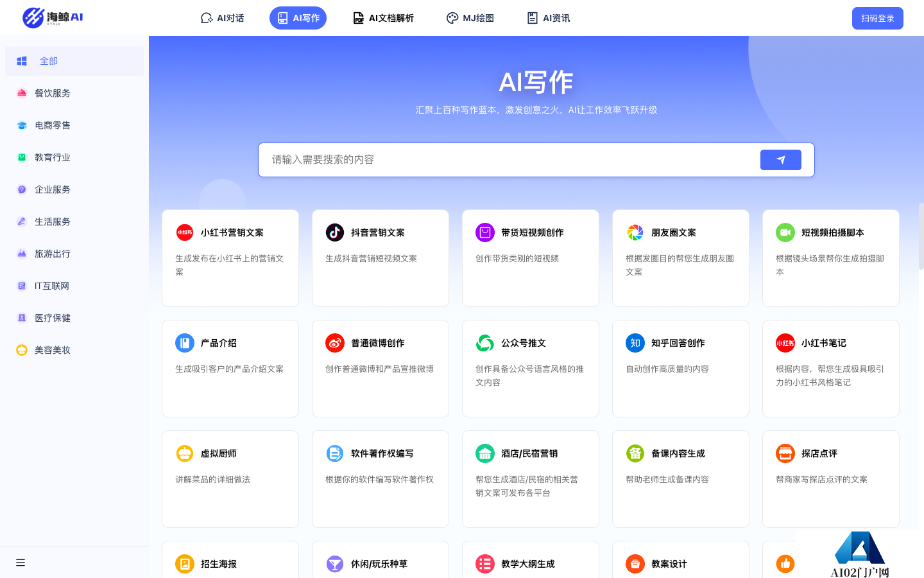
Task: Click the 朋友圈文案 colorful icon
Action: (x=635, y=232)
